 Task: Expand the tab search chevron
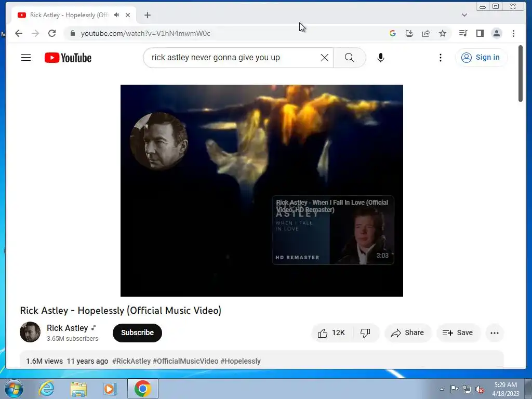coord(464,15)
